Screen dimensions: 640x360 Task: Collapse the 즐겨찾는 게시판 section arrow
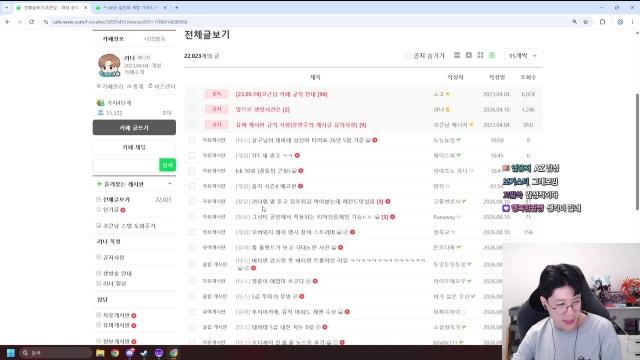click(x=170, y=184)
